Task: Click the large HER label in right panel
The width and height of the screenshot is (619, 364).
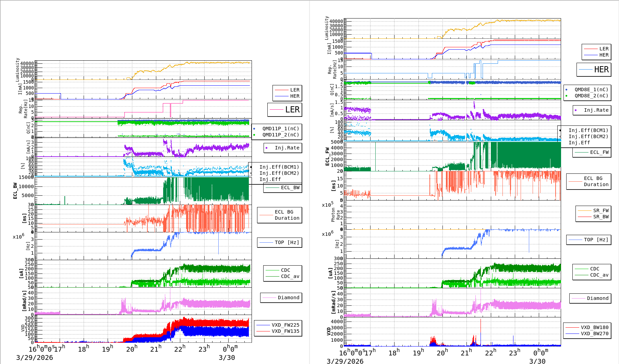Action: (601, 70)
